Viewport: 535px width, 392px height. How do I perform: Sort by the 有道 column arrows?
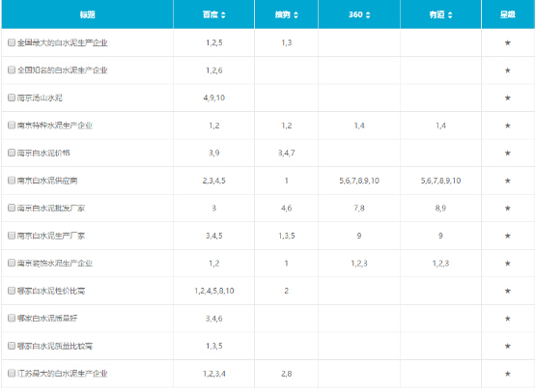click(x=450, y=14)
